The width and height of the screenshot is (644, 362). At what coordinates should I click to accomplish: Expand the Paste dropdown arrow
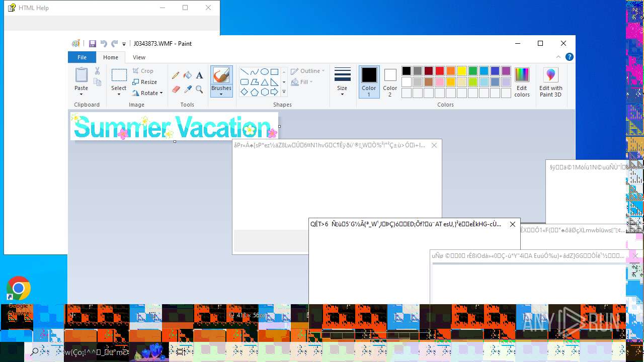81,94
